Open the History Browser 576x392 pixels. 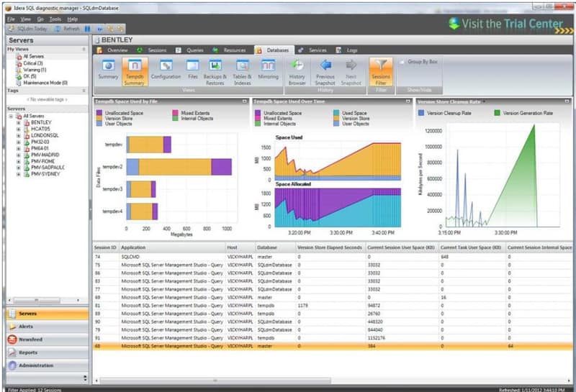297,72
